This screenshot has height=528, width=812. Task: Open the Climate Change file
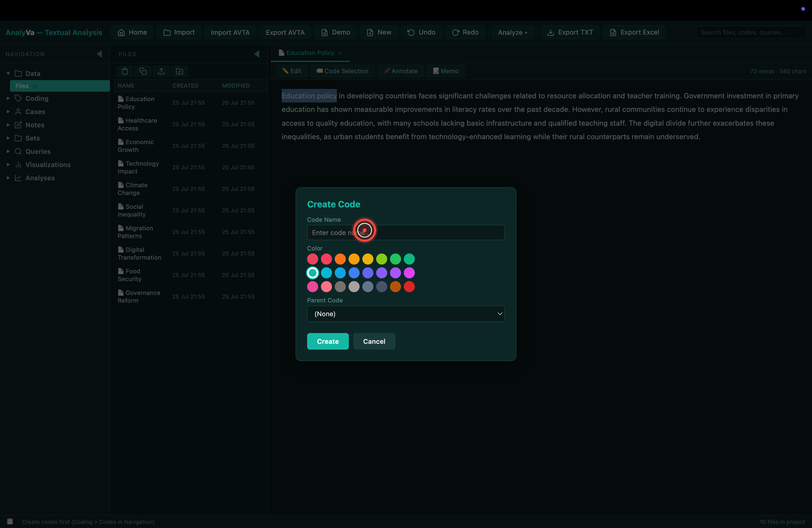coord(191,189)
